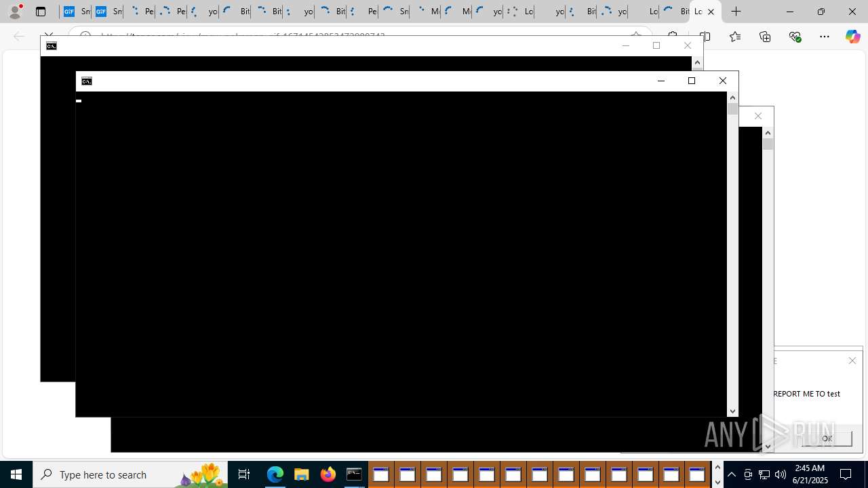Open the volume tray icon
The image size is (868, 488).
point(781,474)
